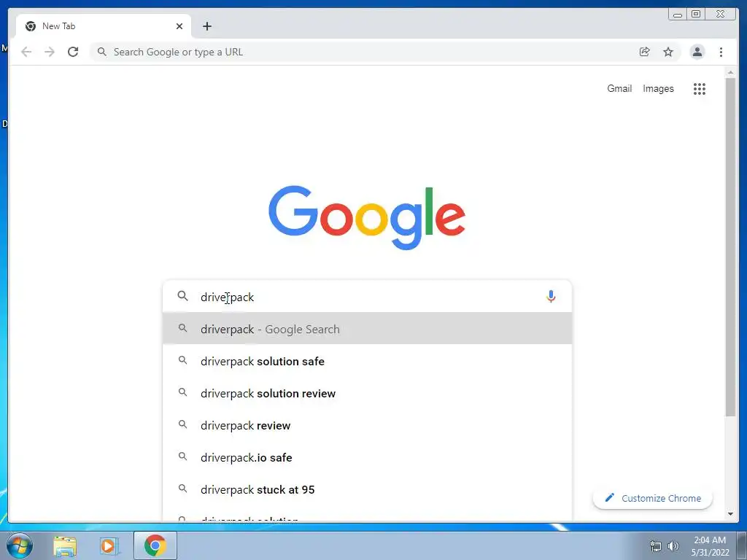This screenshot has width=747, height=560.
Task: Click the browser forward arrow
Action: (50, 52)
